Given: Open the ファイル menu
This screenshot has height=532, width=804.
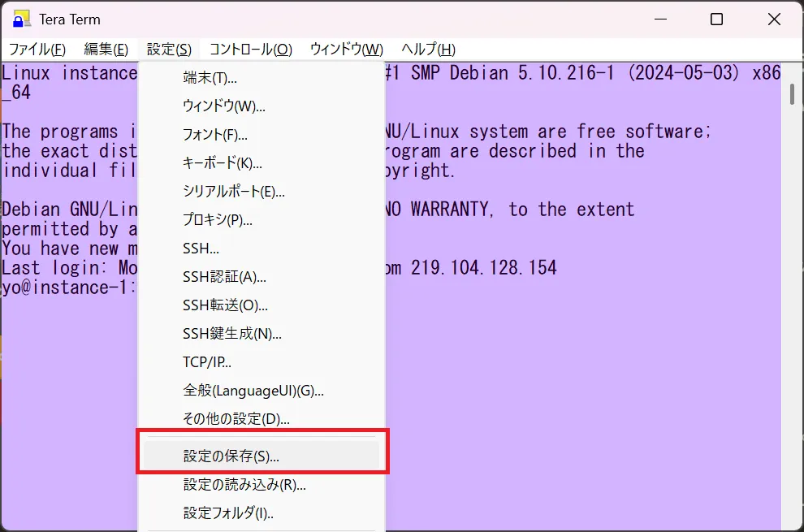Looking at the screenshot, I should click(x=37, y=49).
